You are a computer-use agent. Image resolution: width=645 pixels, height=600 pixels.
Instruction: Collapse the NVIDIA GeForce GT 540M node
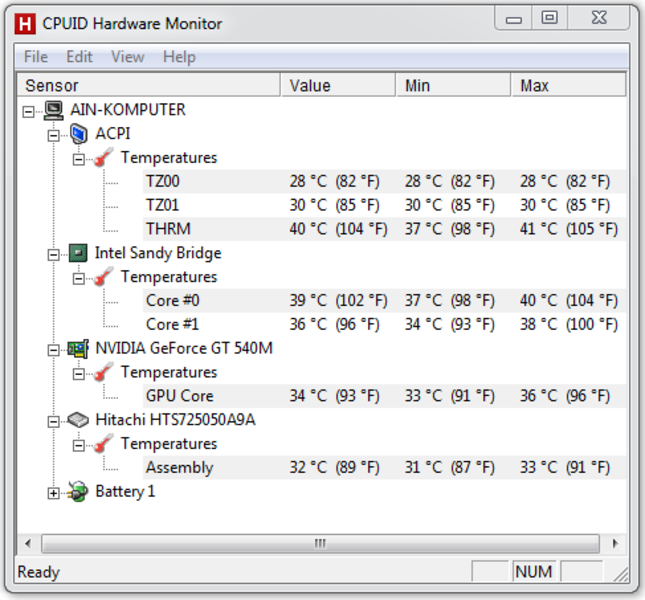54,350
